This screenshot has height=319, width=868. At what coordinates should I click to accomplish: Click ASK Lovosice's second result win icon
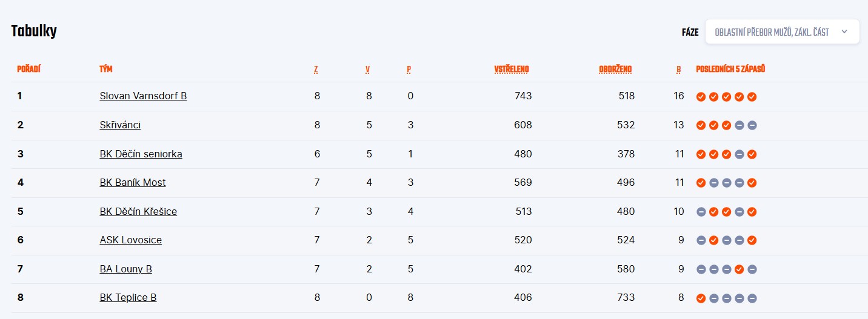click(x=713, y=240)
